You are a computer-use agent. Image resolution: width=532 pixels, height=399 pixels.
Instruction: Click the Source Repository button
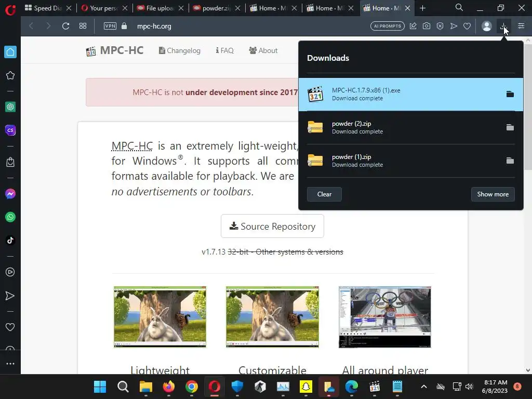click(272, 226)
